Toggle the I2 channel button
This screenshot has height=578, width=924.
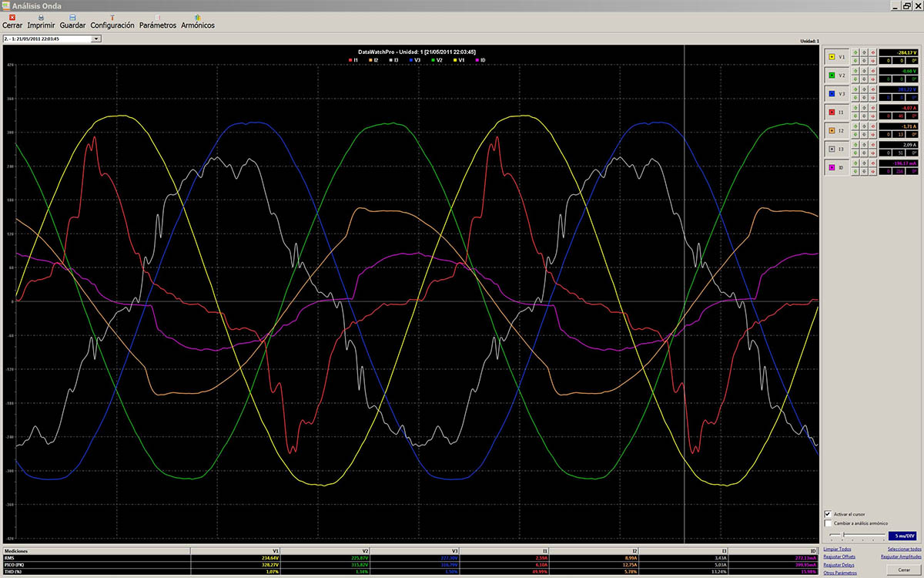click(836, 131)
